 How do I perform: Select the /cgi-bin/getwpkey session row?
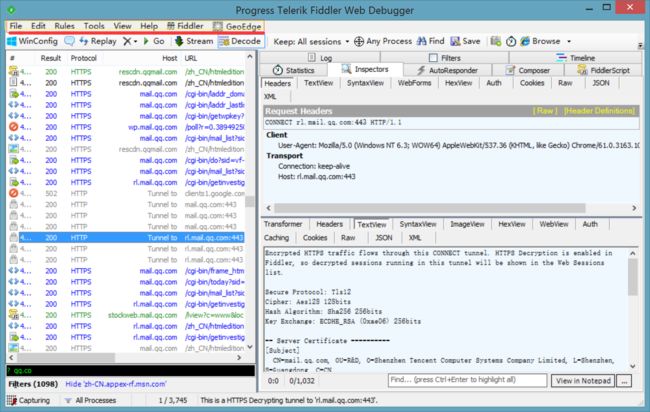[x=126, y=116]
